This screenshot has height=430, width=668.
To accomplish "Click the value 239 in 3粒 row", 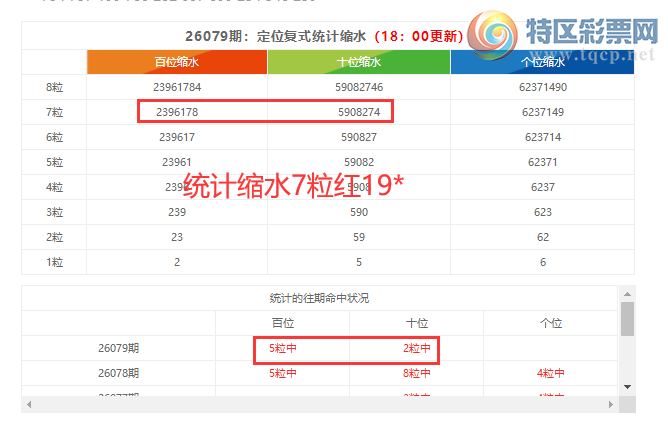I will click(177, 212).
